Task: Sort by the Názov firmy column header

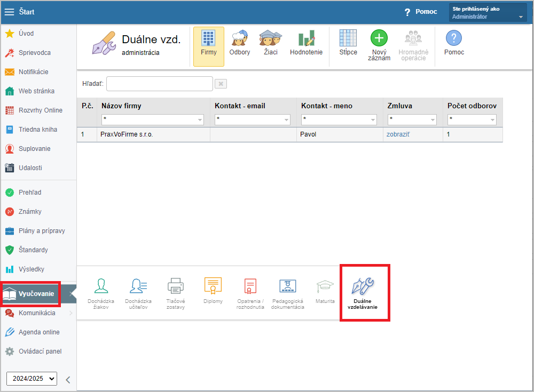Action: [x=121, y=106]
